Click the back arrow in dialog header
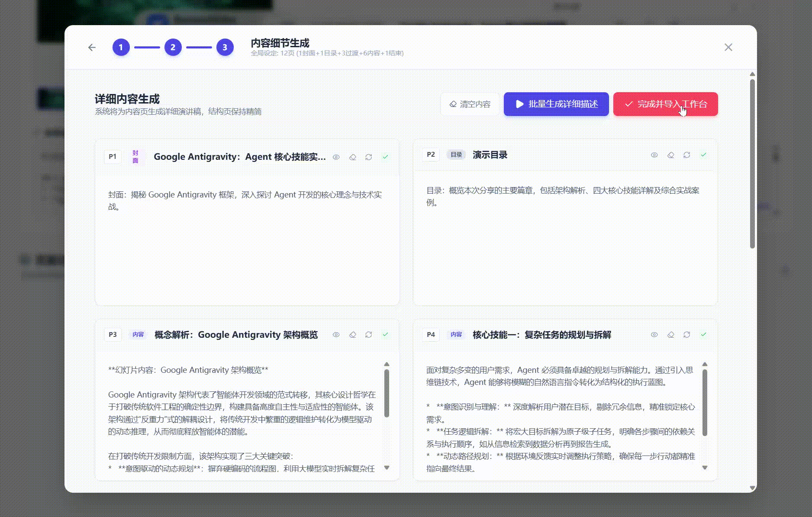The image size is (812, 517). 92,47
